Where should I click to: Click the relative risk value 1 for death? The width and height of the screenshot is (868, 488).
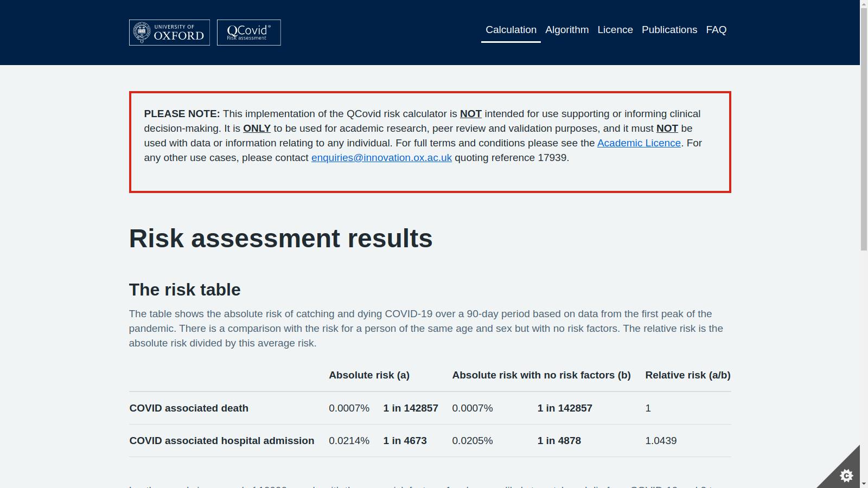pos(648,408)
